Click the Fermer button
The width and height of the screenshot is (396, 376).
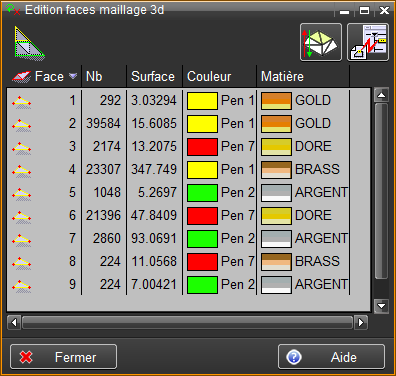tap(63, 357)
